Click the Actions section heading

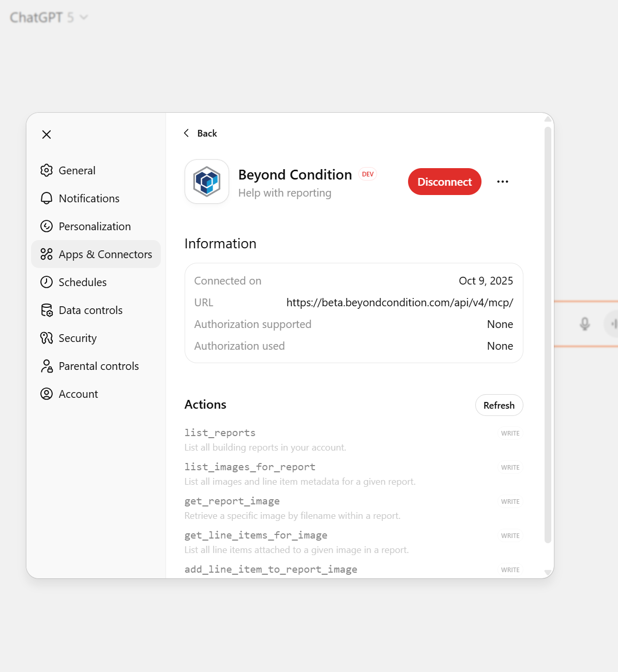pyautogui.click(x=205, y=405)
